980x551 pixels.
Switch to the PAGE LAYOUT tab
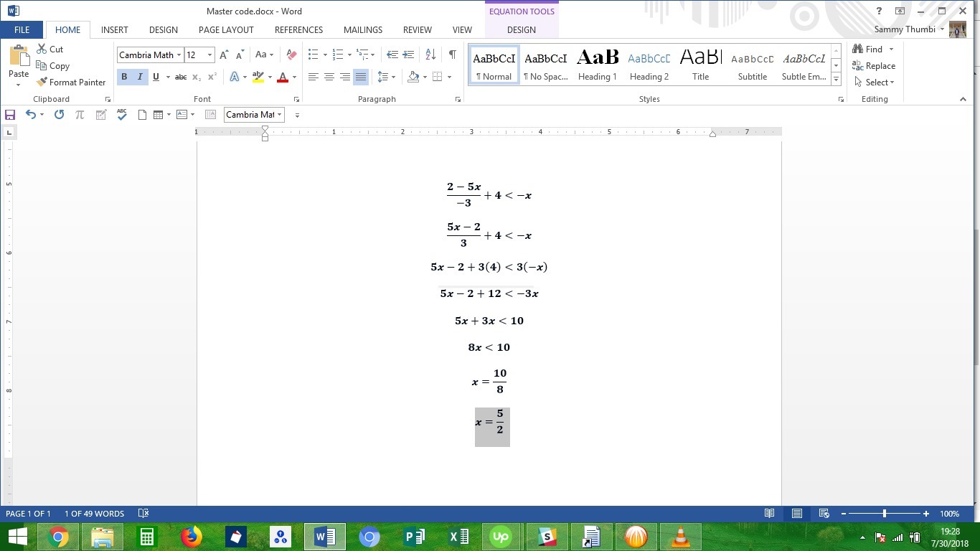(226, 30)
